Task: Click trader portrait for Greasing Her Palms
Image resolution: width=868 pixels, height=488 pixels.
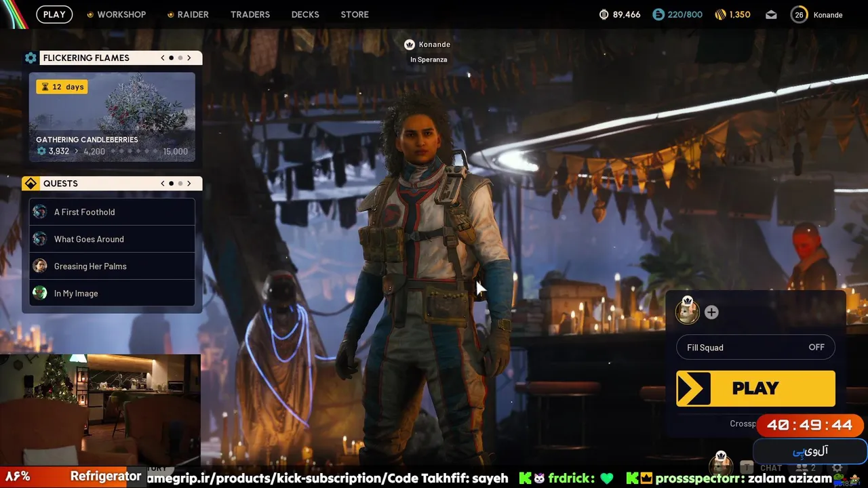Action: (40, 266)
